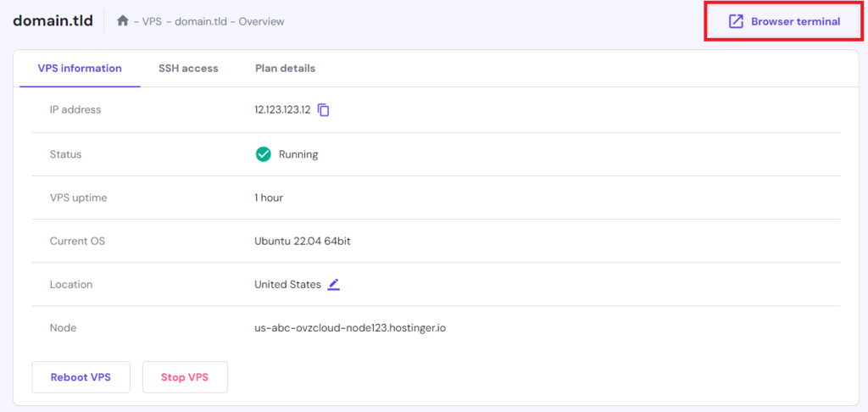Click the 1 hour uptime value
This screenshot has height=412, width=868.
[x=269, y=198]
